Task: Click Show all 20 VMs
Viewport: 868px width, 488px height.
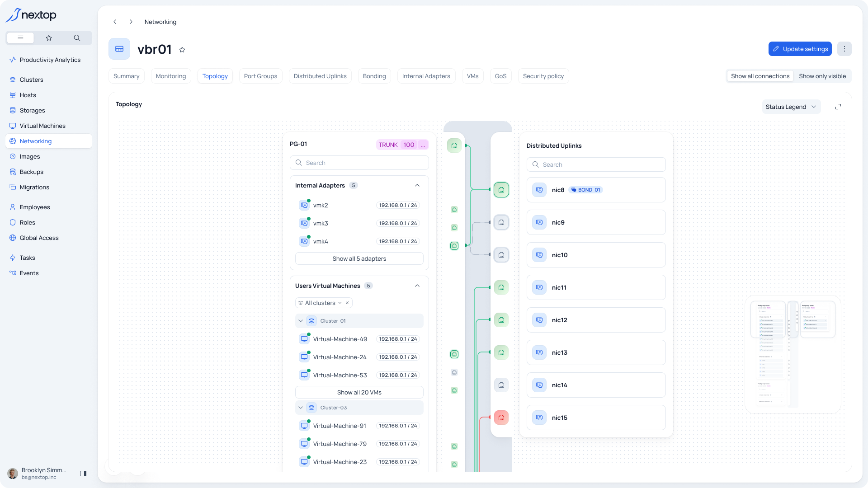Action: click(359, 392)
